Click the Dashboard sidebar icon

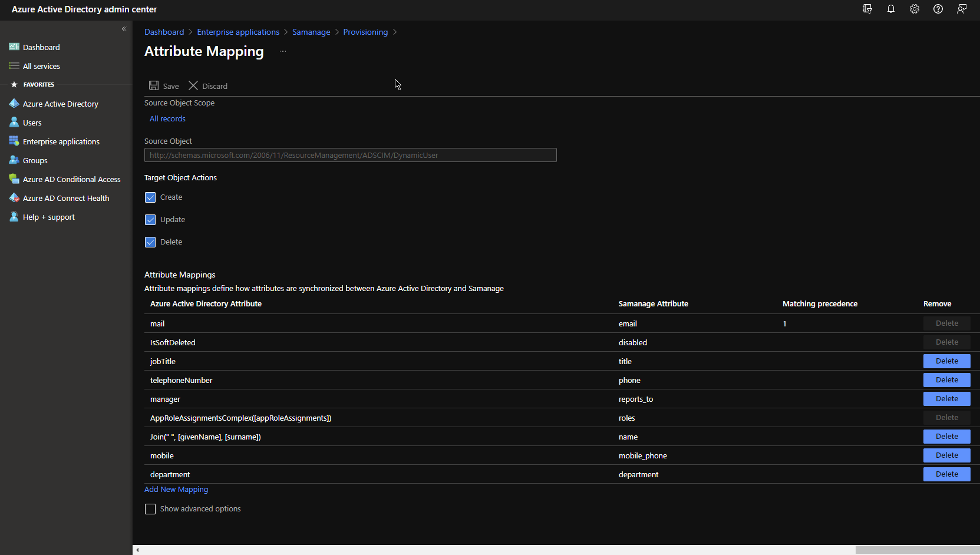pyautogui.click(x=14, y=47)
